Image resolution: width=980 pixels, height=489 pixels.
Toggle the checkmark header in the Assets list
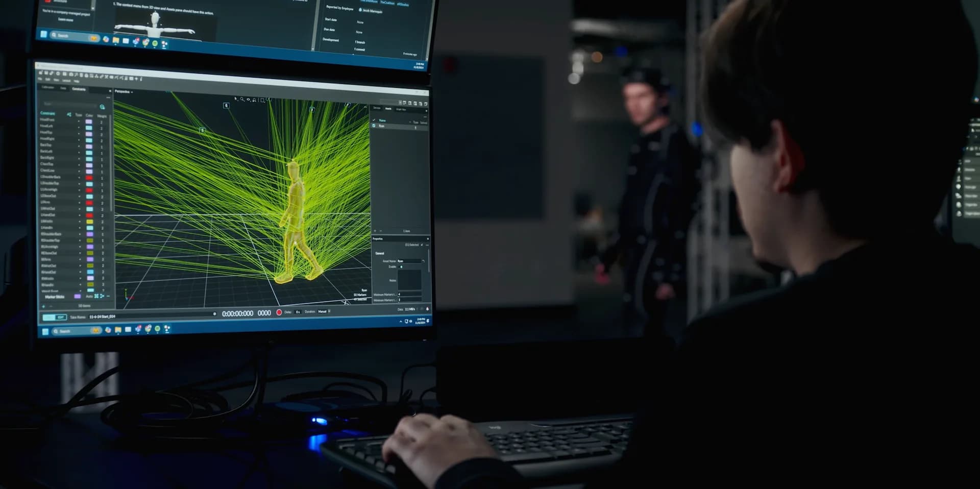tap(374, 120)
